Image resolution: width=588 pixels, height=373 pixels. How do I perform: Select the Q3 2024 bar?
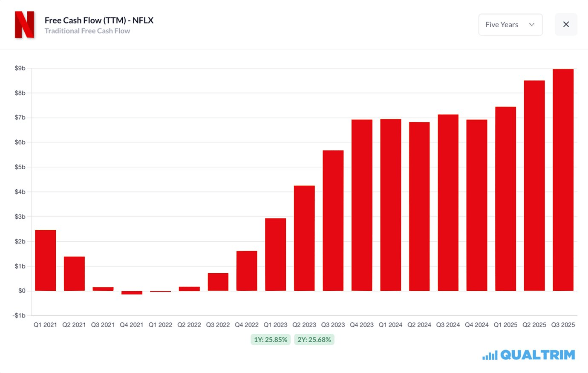(x=448, y=202)
